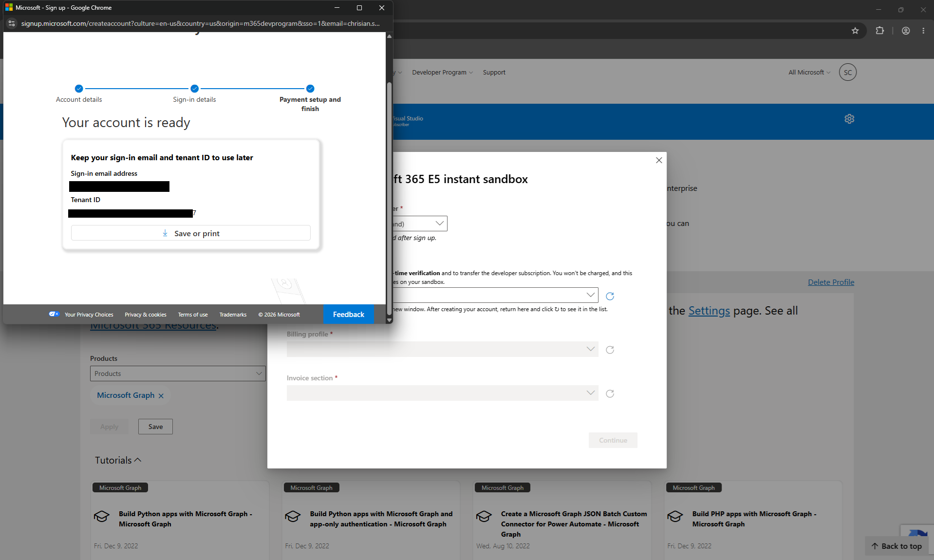Click the "Sign-in email address" label
Screen dimensions: 934x560
[x=104, y=173]
